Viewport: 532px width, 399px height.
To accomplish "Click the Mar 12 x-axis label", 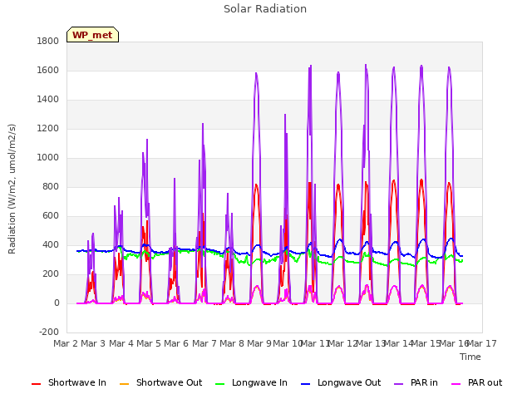I will tap(342, 343).
